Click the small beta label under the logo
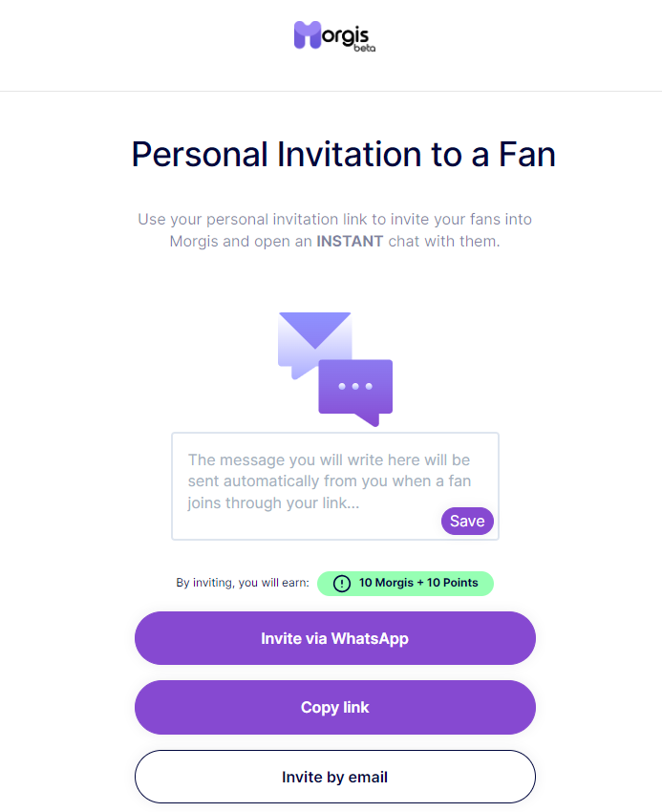662x812 pixels. coord(365,48)
